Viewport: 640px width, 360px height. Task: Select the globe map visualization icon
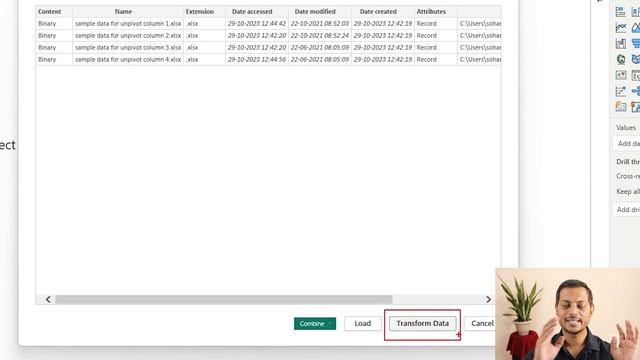point(620,60)
